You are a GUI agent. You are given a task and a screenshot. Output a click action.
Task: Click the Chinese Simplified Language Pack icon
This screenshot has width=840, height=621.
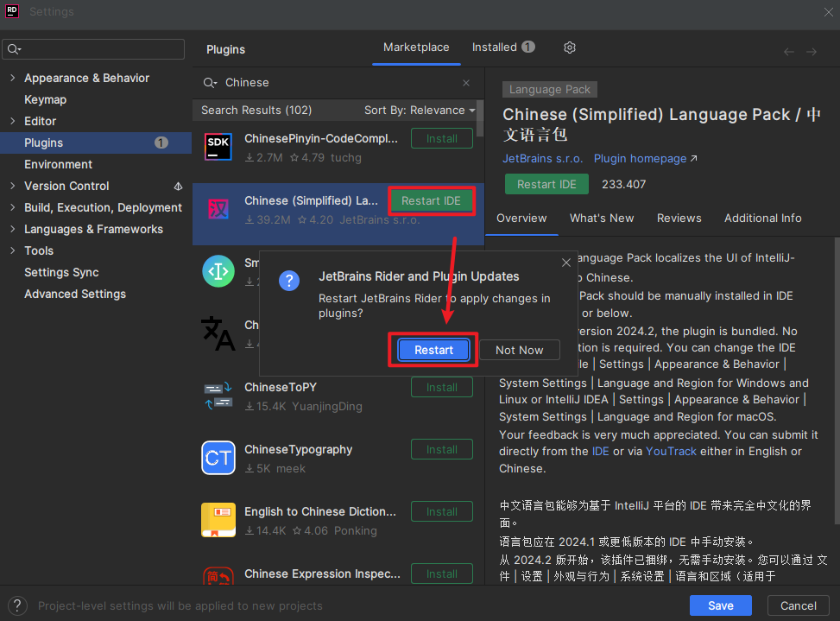(218, 210)
